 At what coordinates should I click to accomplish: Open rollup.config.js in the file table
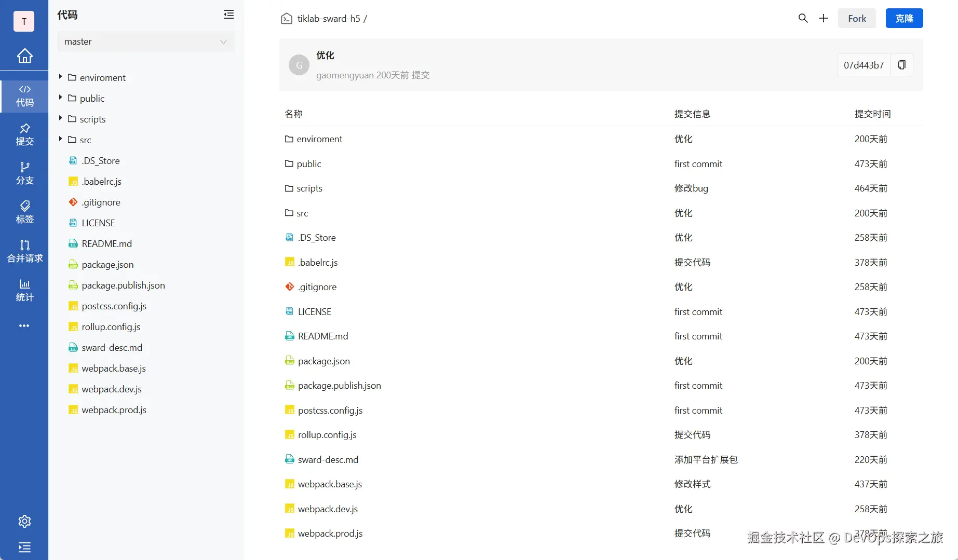pyautogui.click(x=327, y=435)
